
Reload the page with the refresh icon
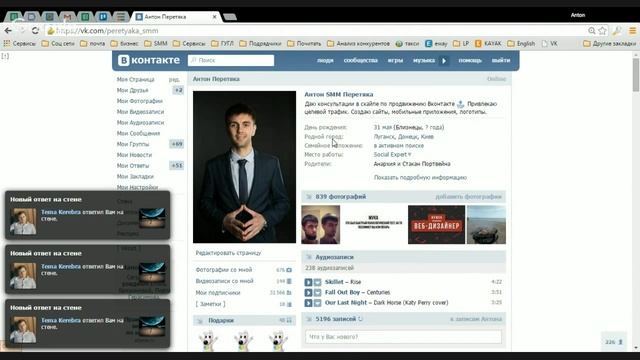(x=35, y=31)
